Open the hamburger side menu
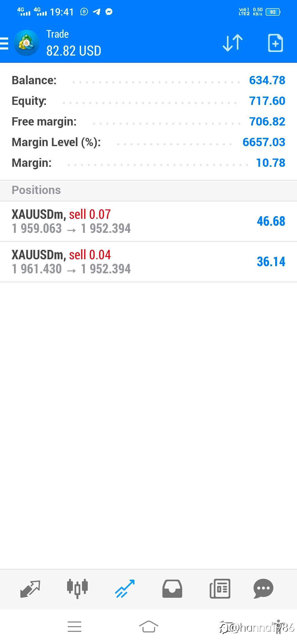Image resolution: width=297 pixels, height=644 pixels. coord(4,43)
